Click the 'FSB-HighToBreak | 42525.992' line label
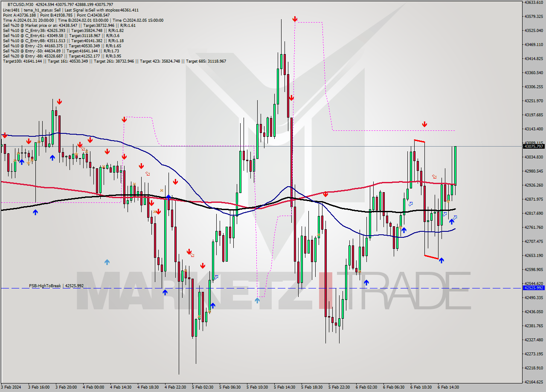The width and height of the screenshot is (546, 392). click(x=56, y=285)
